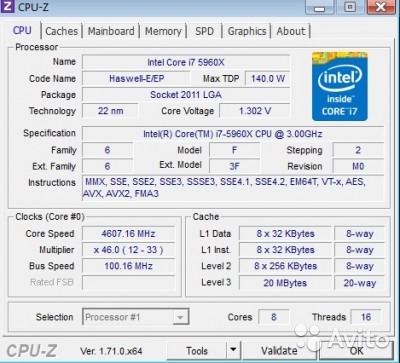Select the Memory tab

163,31
